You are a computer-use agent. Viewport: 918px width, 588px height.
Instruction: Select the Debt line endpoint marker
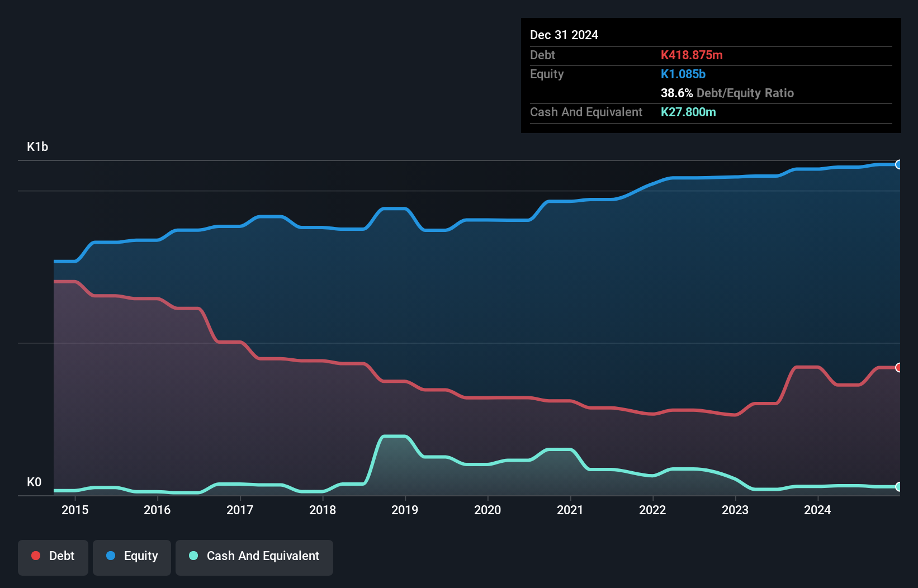[x=899, y=367]
